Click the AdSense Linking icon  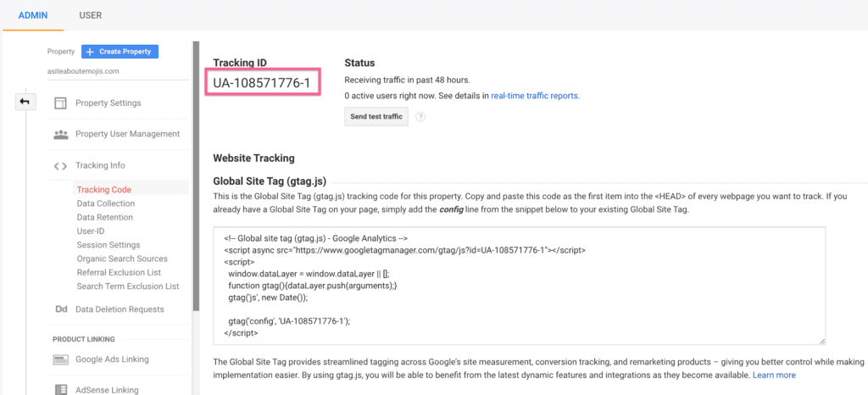tap(60, 389)
